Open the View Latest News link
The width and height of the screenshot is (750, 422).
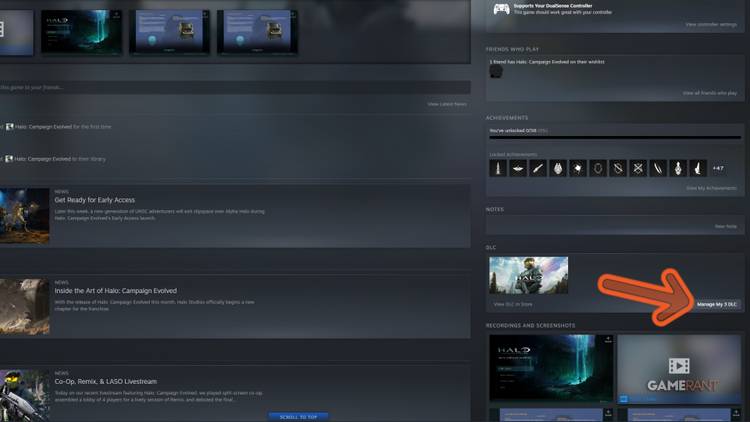[x=447, y=104]
